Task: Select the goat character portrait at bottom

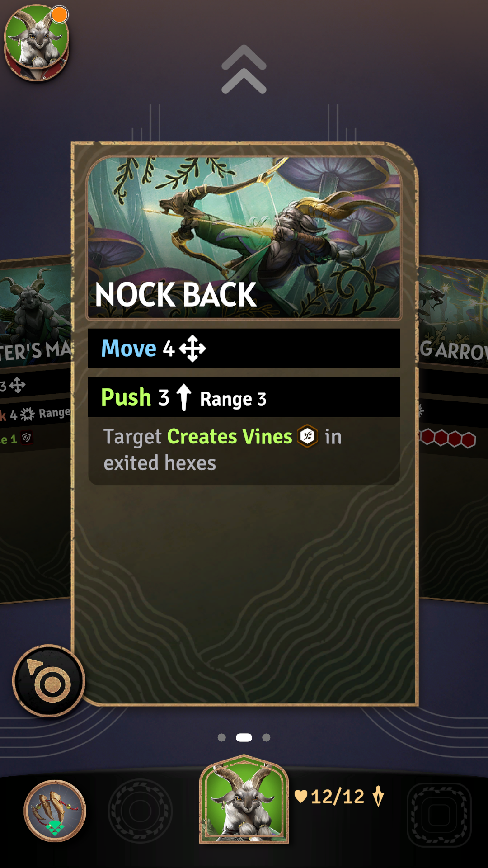Action: 244,799
